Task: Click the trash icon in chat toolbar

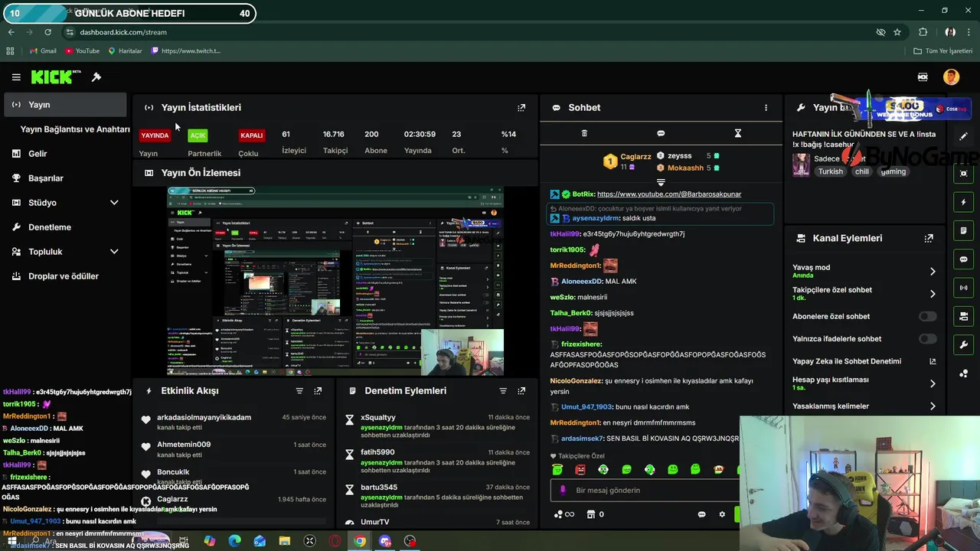Action: point(584,133)
